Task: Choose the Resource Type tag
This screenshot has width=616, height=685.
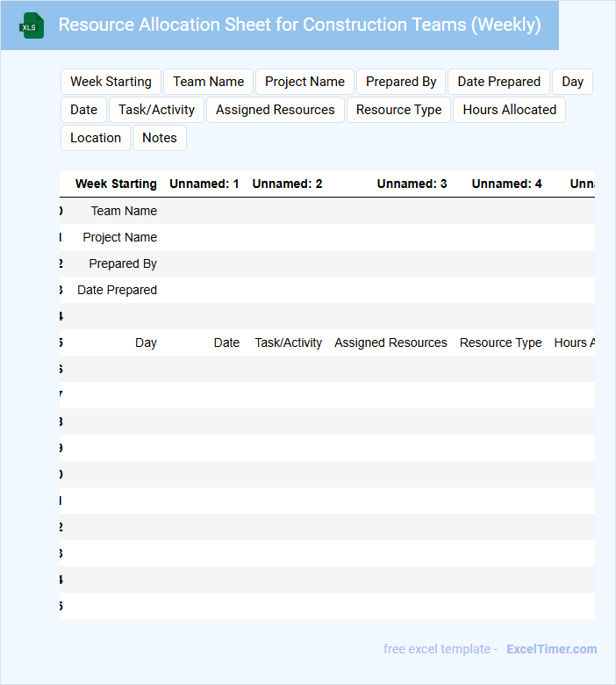Action: click(x=398, y=110)
